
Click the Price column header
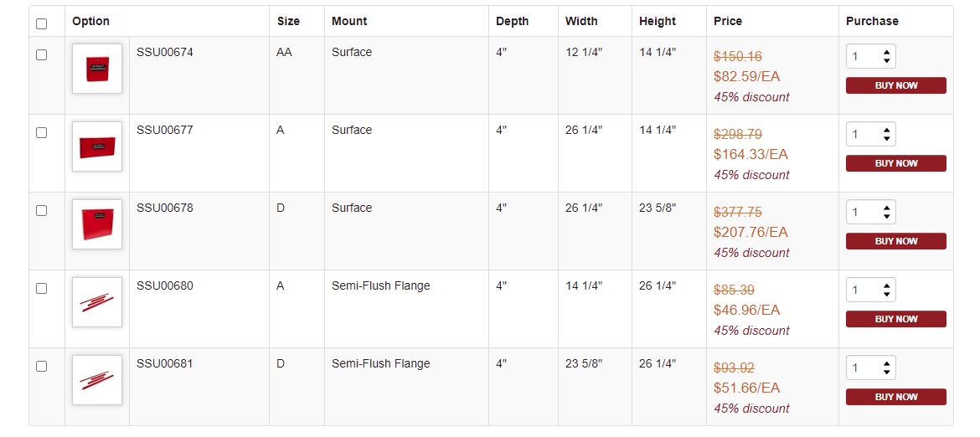[x=728, y=21]
